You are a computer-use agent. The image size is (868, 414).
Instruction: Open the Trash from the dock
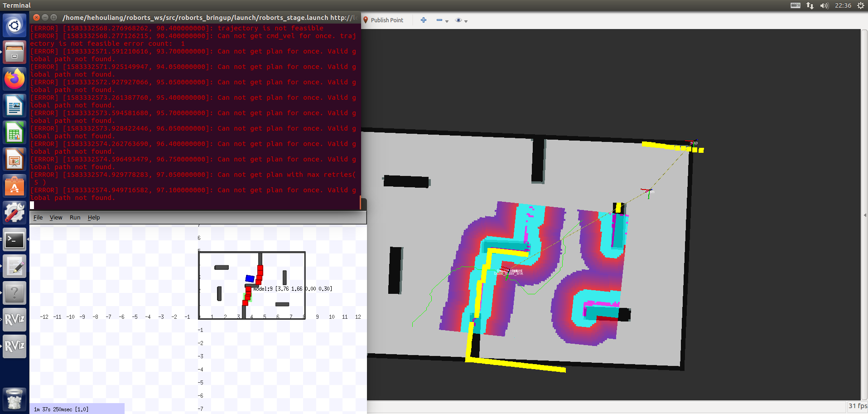tap(14, 399)
